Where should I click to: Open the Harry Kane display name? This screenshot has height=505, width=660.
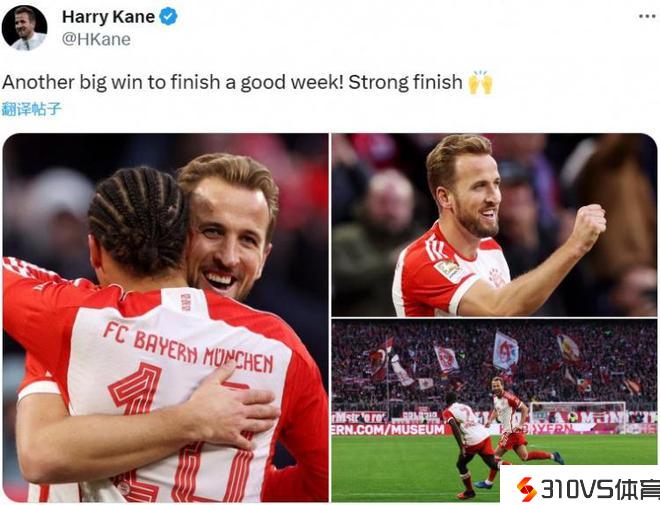click(109, 17)
